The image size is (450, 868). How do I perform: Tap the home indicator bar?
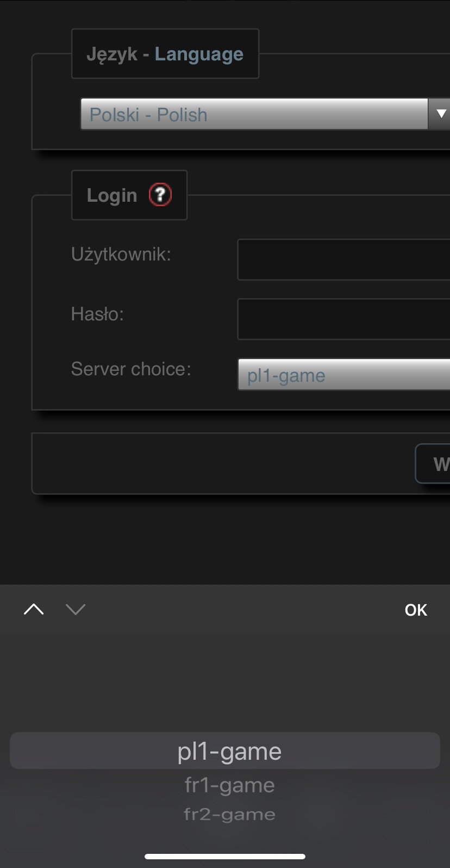(225, 857)
